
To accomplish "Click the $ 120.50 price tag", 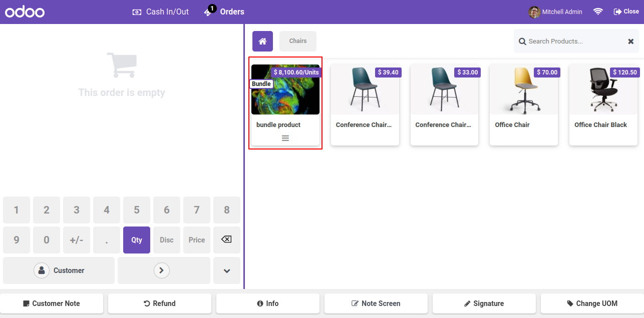I will 624,72.
